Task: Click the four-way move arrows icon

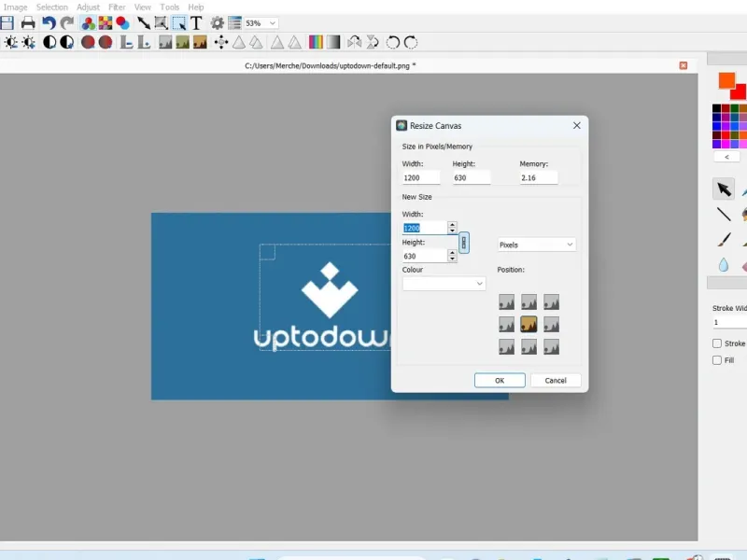Action: tap(221, 42)
